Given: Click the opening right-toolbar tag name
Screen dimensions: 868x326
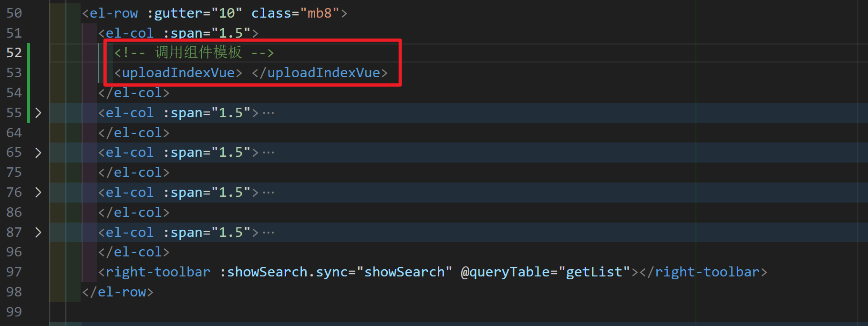Looking at the screenshot, I should pyautogui.click(x=157, y=272).
